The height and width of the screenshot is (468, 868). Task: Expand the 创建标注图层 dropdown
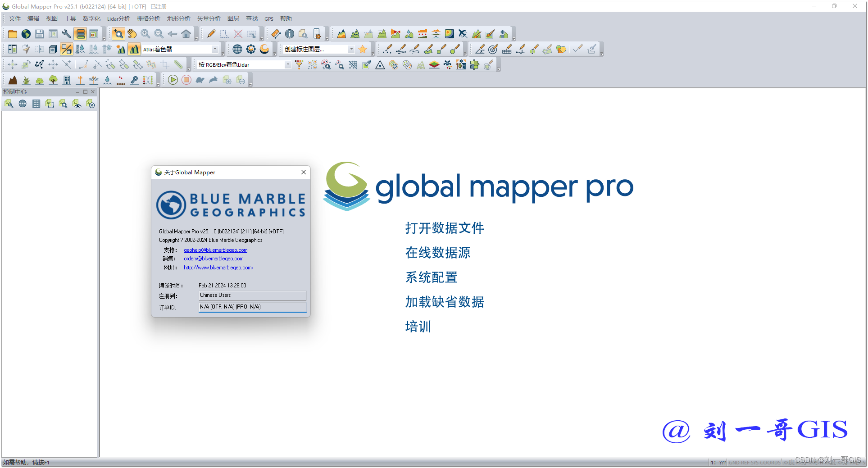[351, 49]
